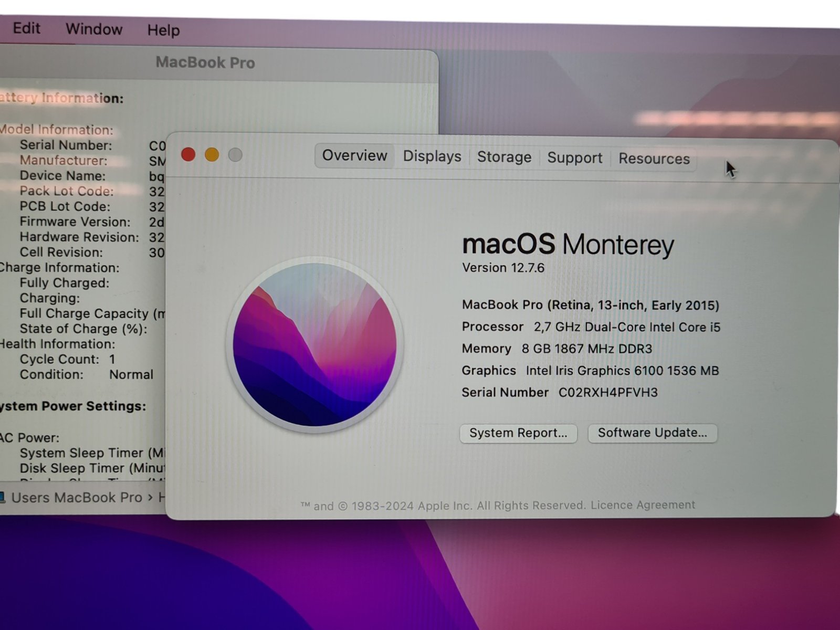Click the System Report... button
The image size is (840, 630).
[x=518, y=433]
